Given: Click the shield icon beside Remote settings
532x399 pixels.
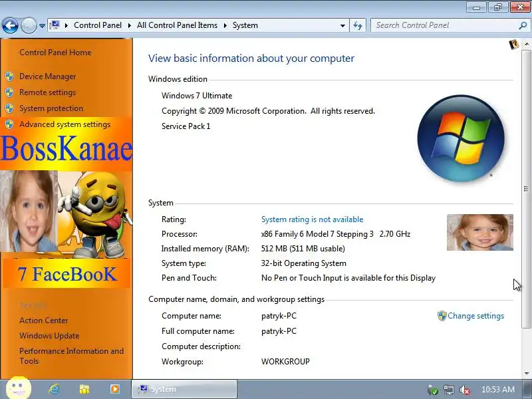Looking at the screenshot, I should pyautogui.click(x=9, y=92).
